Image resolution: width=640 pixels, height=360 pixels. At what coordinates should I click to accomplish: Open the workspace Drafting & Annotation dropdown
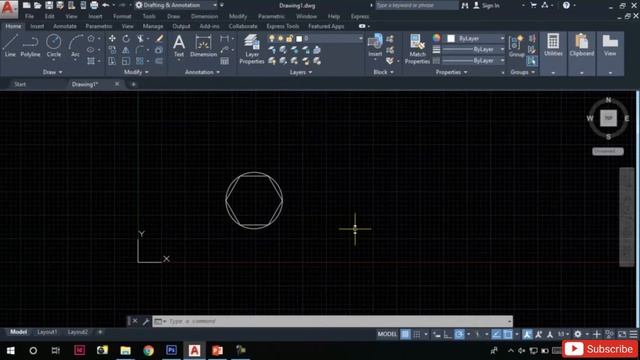[x=178, y=5]
